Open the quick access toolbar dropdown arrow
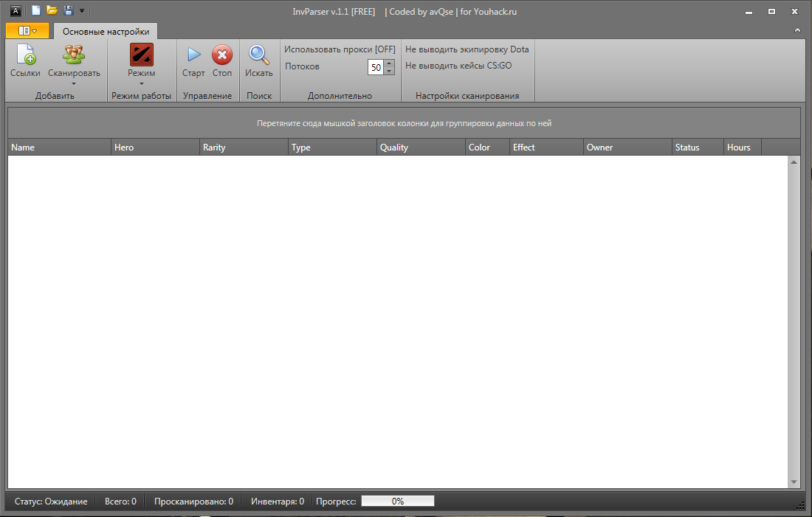The width and height of the screenshot is (812, 517). tap(82, 10)
